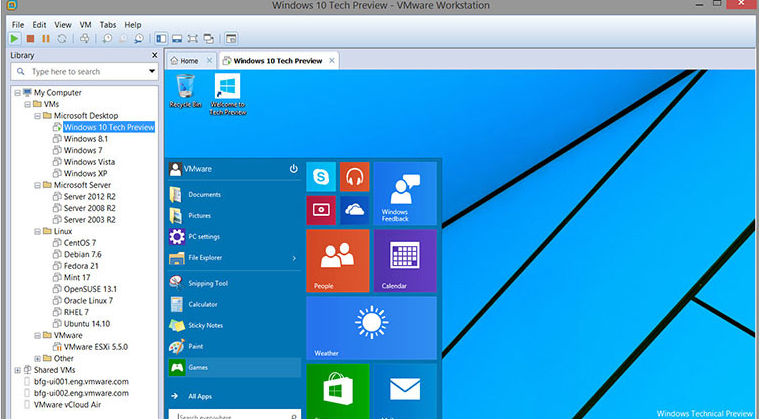The image size is (759, 419).
Task: Open Pictures in the Start menu
Action: point(235,215)
